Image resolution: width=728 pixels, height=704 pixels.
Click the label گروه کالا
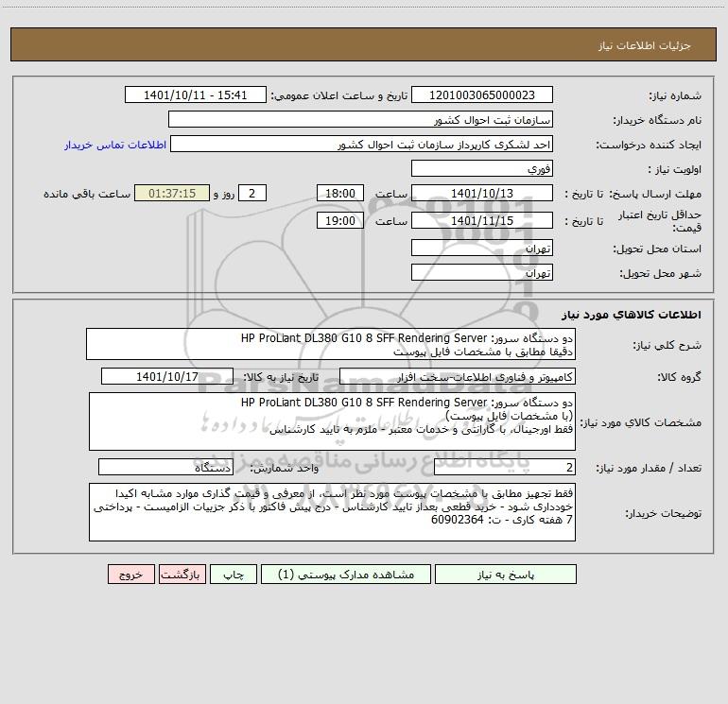pyautogui.click(x=679, y=377)
